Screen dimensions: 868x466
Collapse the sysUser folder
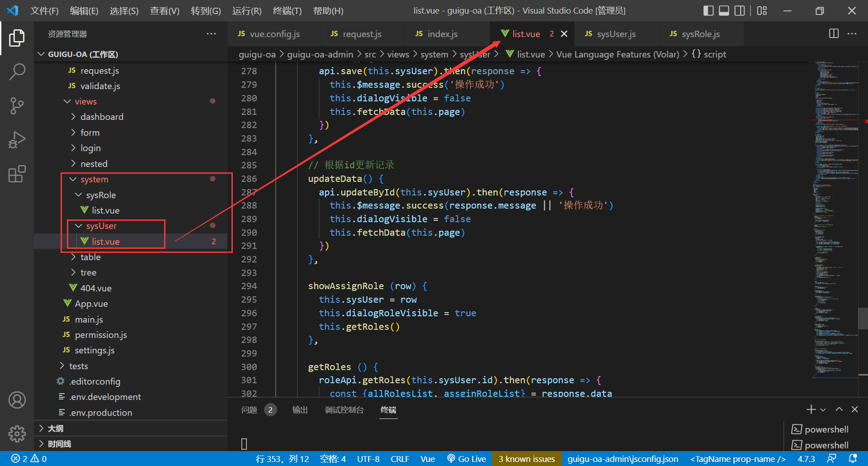[x=101, y=226]
